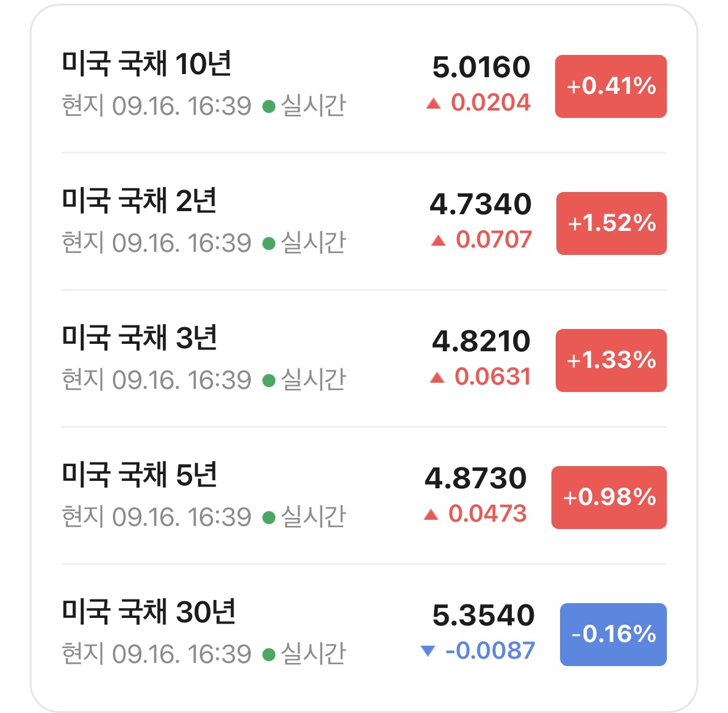Tap the +1.33% change badge
The width and height of the screenshot is (728, 713).
pos(611,361)
